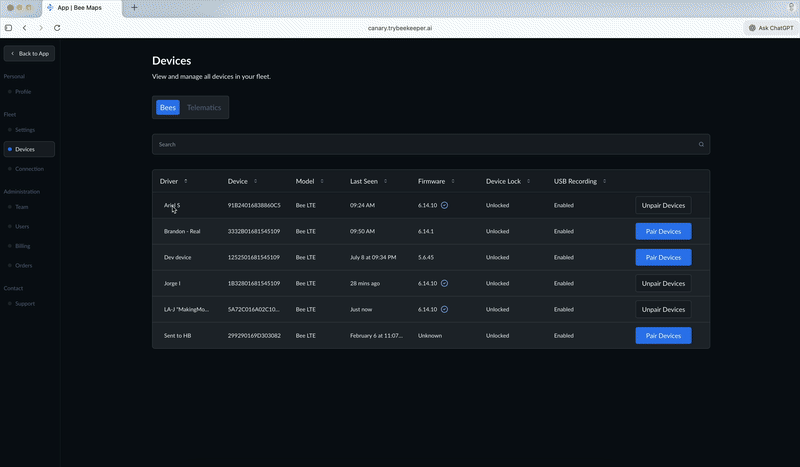The width and height of the screenshot is (800, 467).
Task: Focus the device Search field
Action: pos(420,144)
